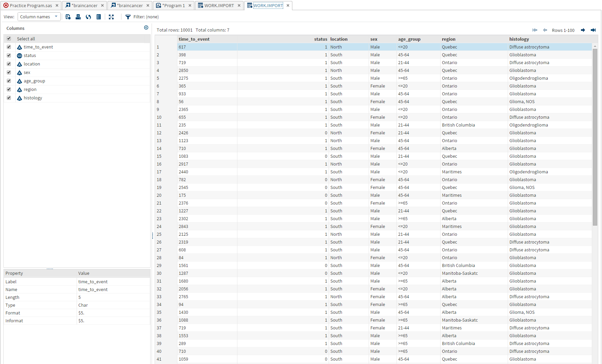Screen dimensions: 602x364
Task: Open the braincancer tab next to Practice Program.sas
Action: pyautogui.click(x=84, y=5)
